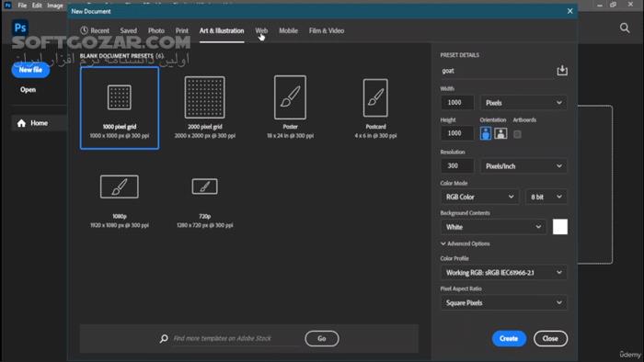Click the Home house icon in sidebar

coord(21,123)
